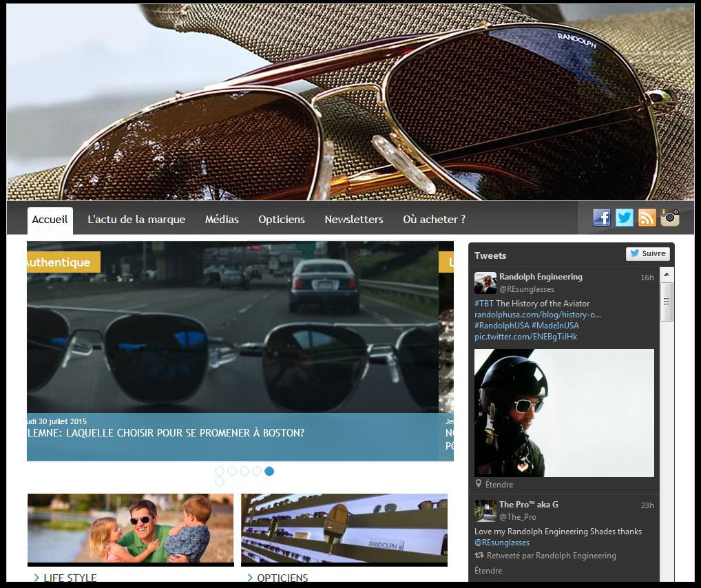Image resolution: width=701 pixels, height=588 pixels.
Task: Click the @REsunglasses handle under Randolph Engineering
Action: tap(527, 289)
